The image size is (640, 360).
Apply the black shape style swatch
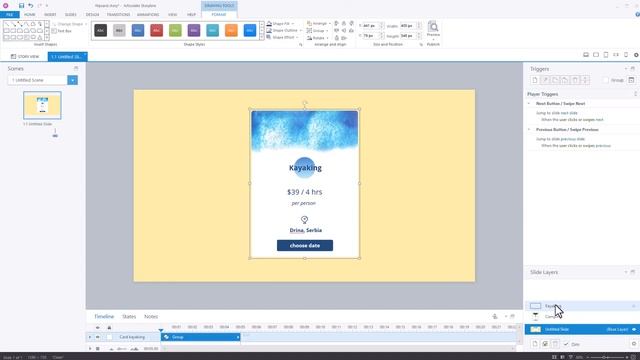click(100, 30)
